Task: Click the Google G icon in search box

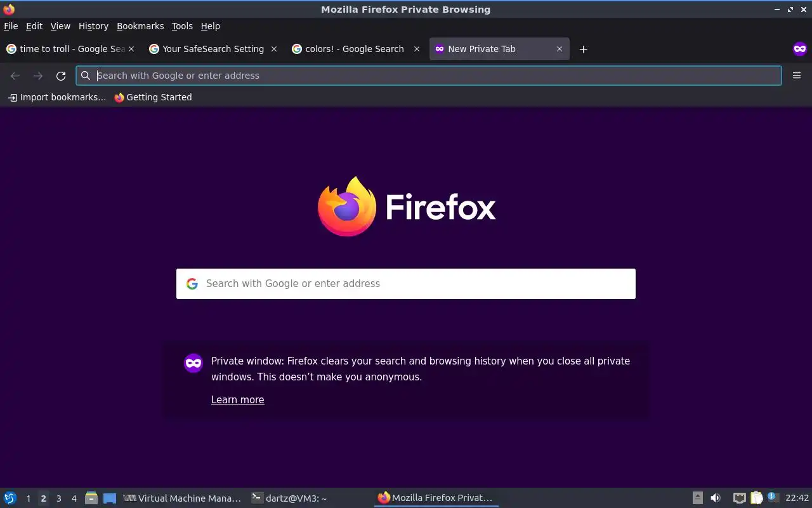Action: 192,284
